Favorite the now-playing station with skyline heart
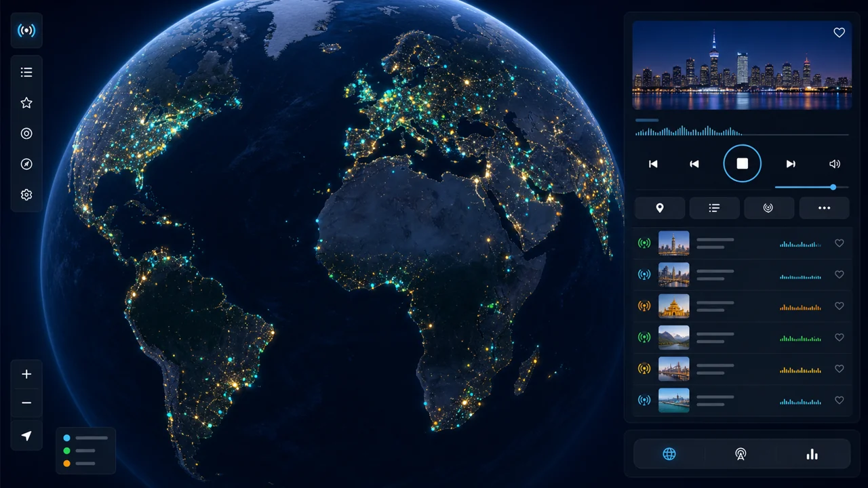Screen dimensions: 868x488 (x=839, y=33)
